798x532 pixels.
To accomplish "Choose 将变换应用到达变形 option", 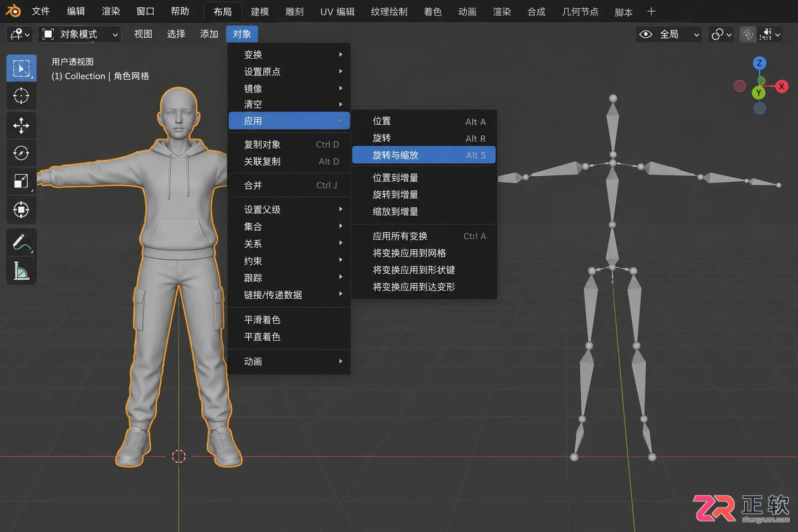I will tap(424, 287).
